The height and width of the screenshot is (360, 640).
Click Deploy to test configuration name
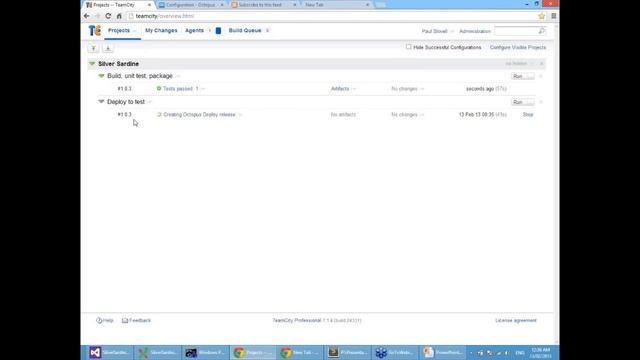coord(126,102)
